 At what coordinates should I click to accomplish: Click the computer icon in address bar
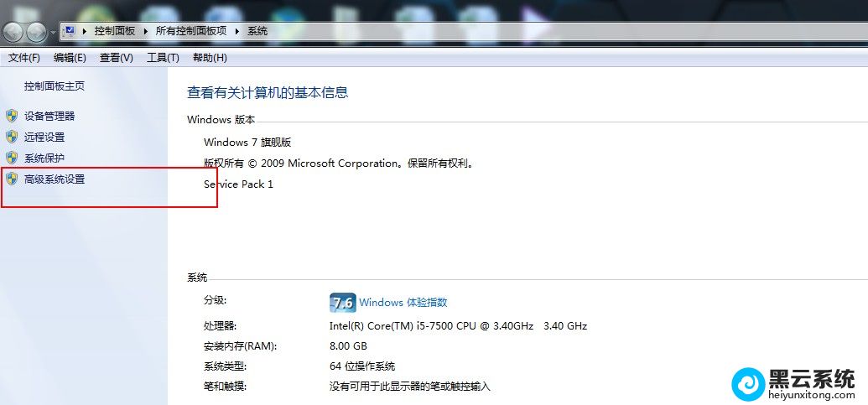tap(70, 31)
